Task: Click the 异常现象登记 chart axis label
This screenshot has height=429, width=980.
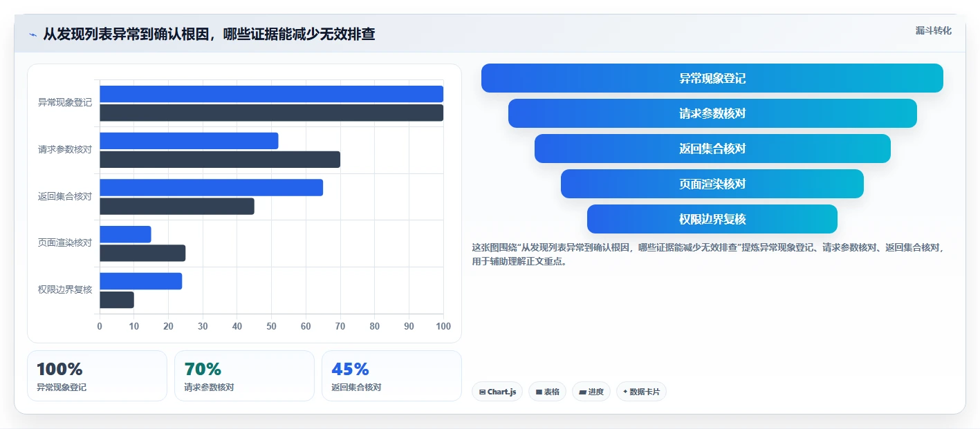Action: click(x=65, y=102)
